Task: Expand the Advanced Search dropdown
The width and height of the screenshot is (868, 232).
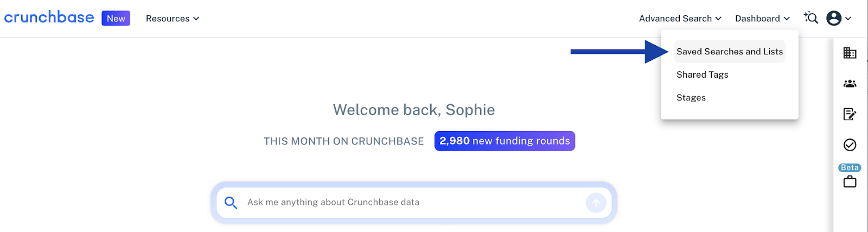Action: [x=680, y=18]
